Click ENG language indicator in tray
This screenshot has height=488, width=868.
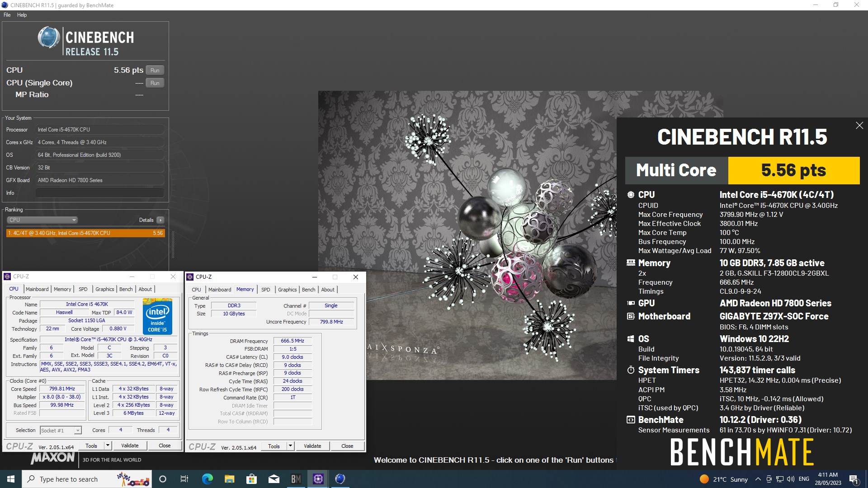click(804, 479)
